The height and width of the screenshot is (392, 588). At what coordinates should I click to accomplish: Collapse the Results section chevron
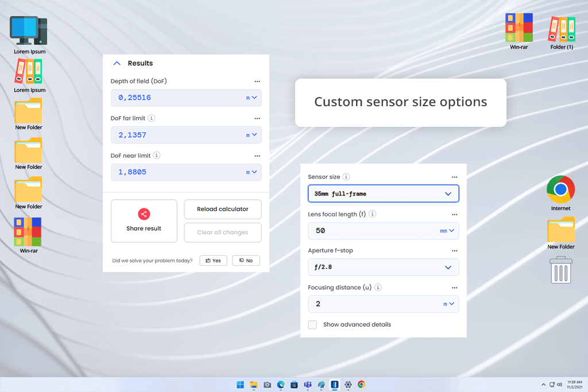117,63
